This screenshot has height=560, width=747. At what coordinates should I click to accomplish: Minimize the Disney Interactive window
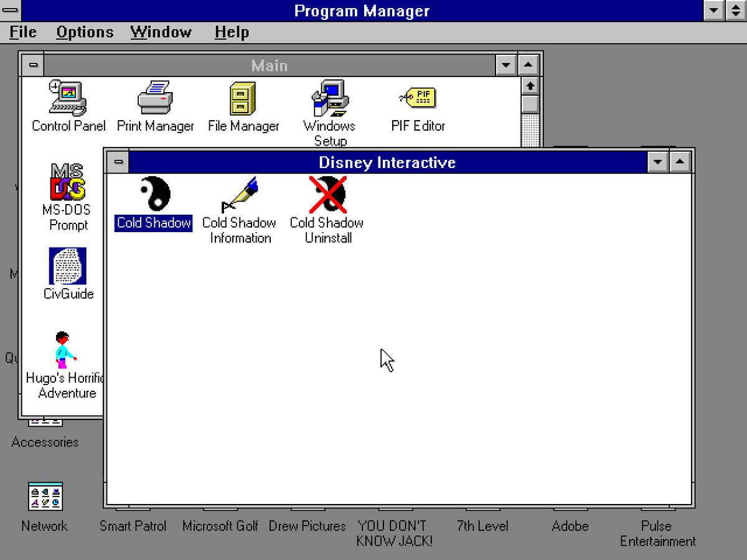pos(657,162)
